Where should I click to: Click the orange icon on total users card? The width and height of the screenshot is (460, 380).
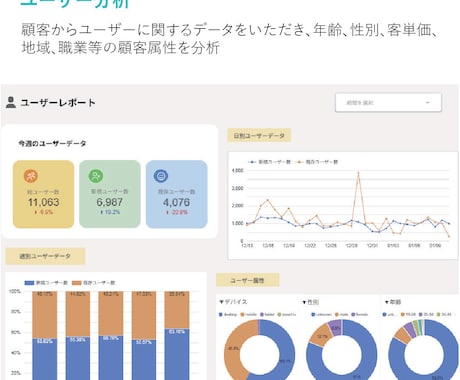point(31,176)
